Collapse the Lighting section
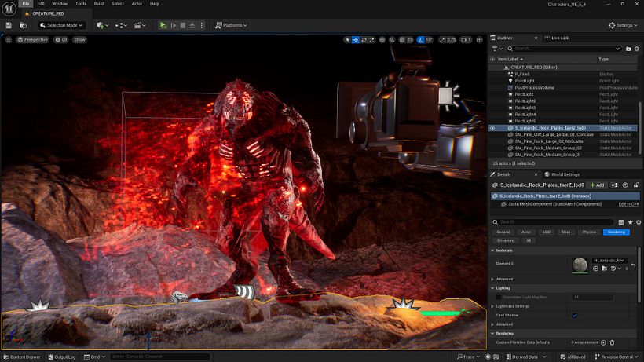This screenshot has width=644, height=362. [x=492, y=288]
